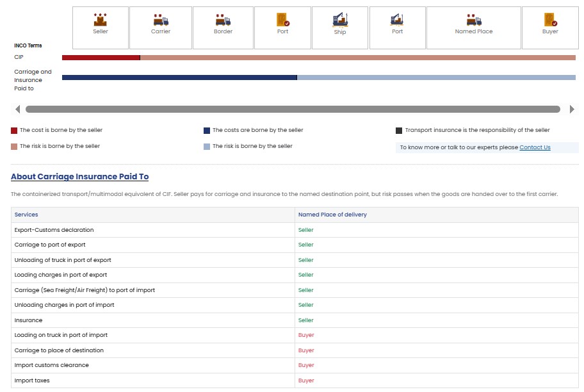Click the dark red CIP bar segment
Viewport: 584px width, 392px height.
click(101, 58)
